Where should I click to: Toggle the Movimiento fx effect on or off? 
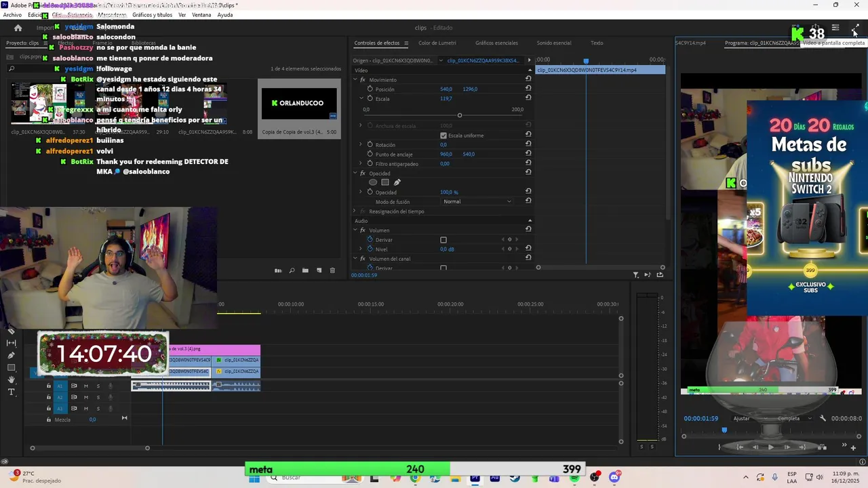(363, 80)
